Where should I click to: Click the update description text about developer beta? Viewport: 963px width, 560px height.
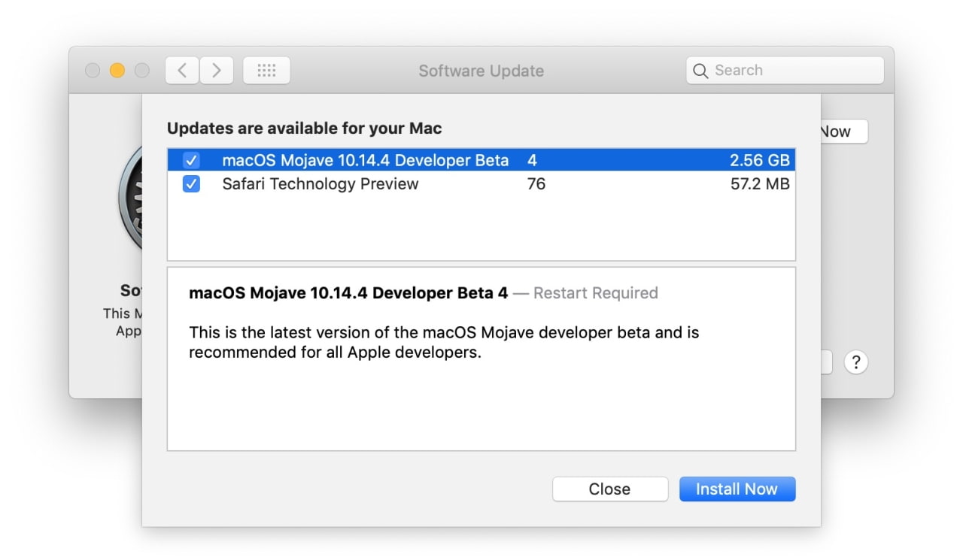point(444,342)
